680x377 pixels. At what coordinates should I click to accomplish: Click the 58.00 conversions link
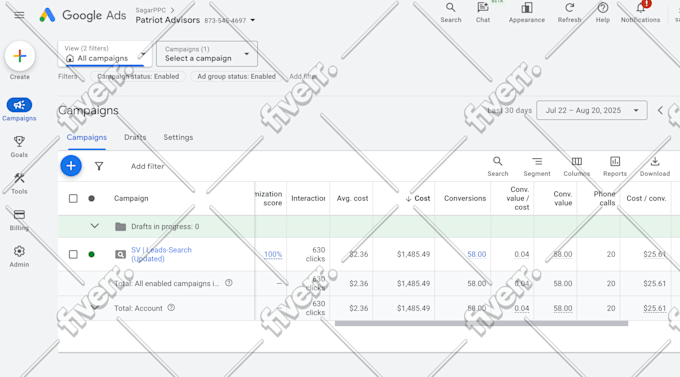(477, 254)
